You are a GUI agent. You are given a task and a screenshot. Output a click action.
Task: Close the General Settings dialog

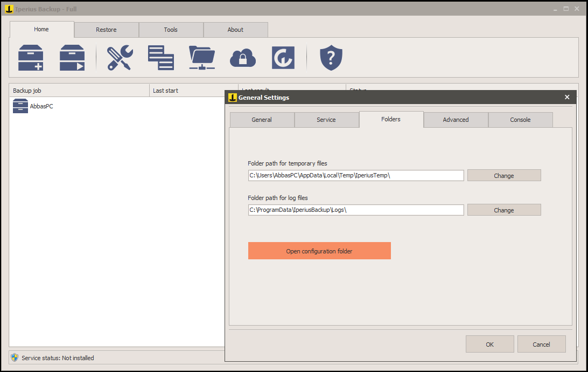[x=567, y=97]
